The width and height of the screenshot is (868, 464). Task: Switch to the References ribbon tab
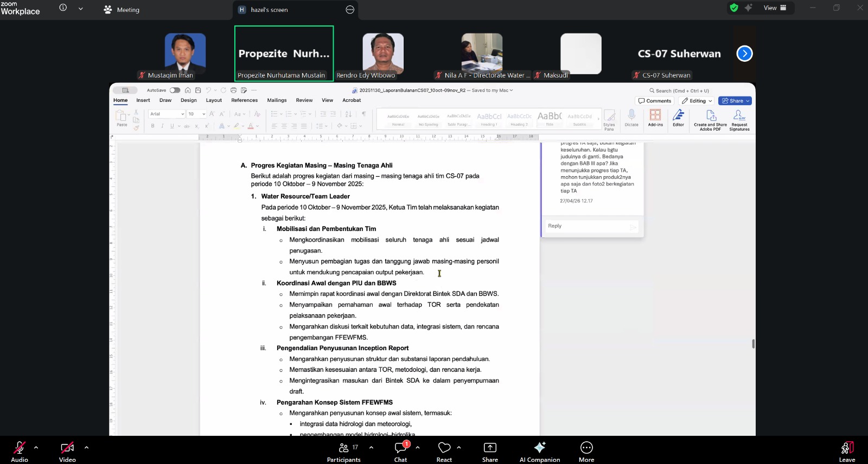[x=245, y=100]
